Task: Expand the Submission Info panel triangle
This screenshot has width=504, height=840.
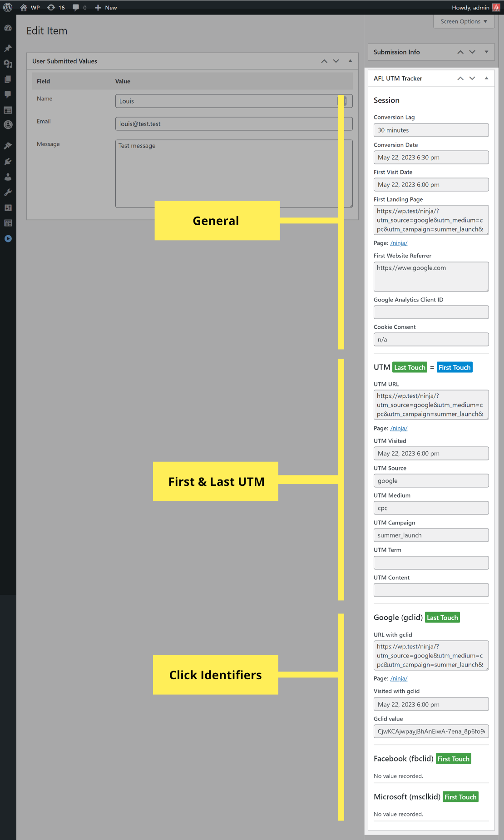Action: 486,52
